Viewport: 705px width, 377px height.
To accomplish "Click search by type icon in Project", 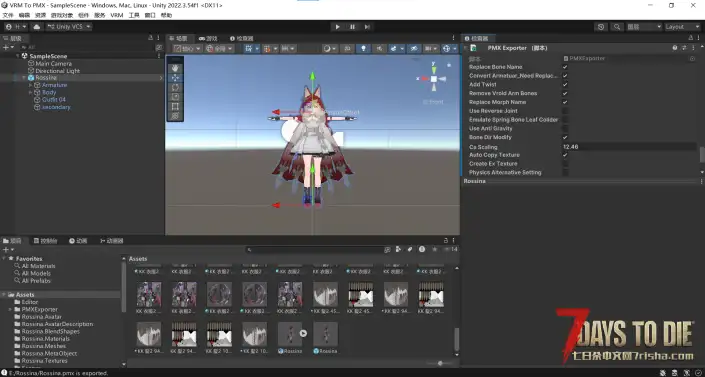I will point(398,249).
